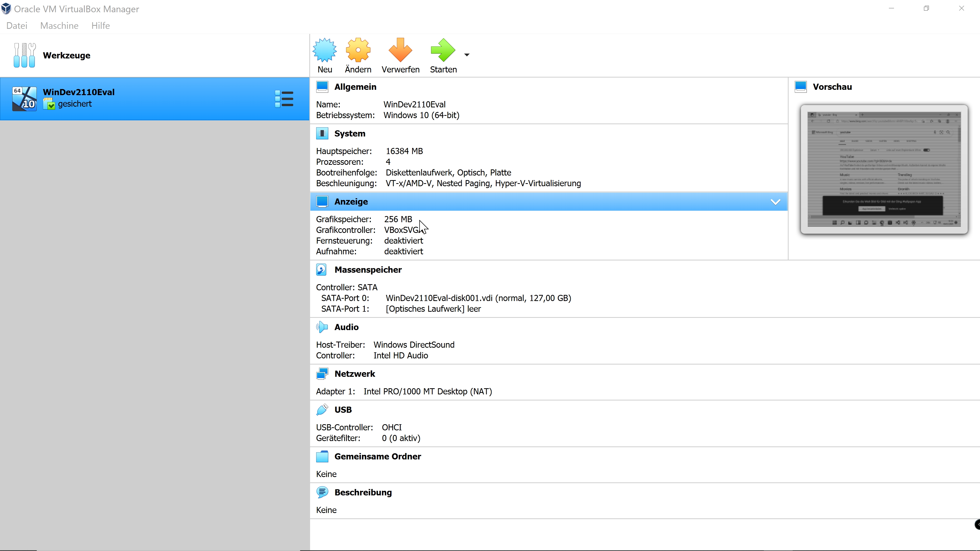Start the VM with the green Starten arrow
This screenshot has width=980, height=551.
pos(443,50)
